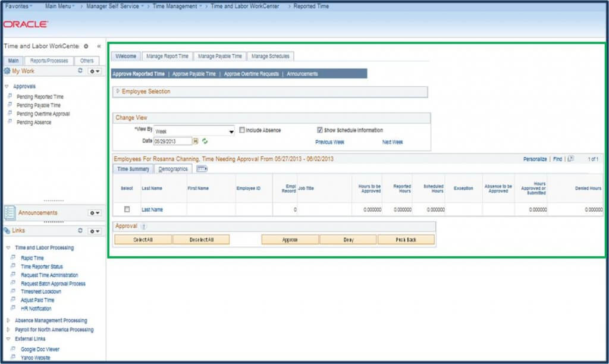The height and width of the screenshot is (364, 609).
Task: Switch to the Demographics grid tab
Action: tap(173, 169)
